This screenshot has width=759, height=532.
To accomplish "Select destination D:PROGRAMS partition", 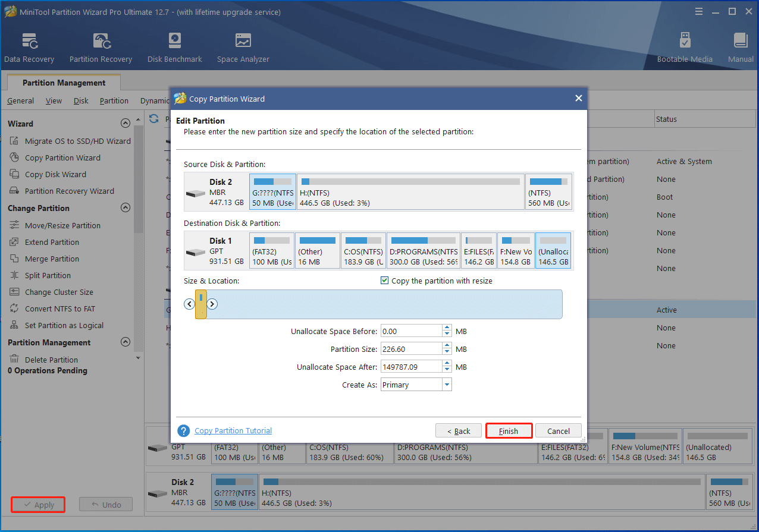I will [424, 251].
